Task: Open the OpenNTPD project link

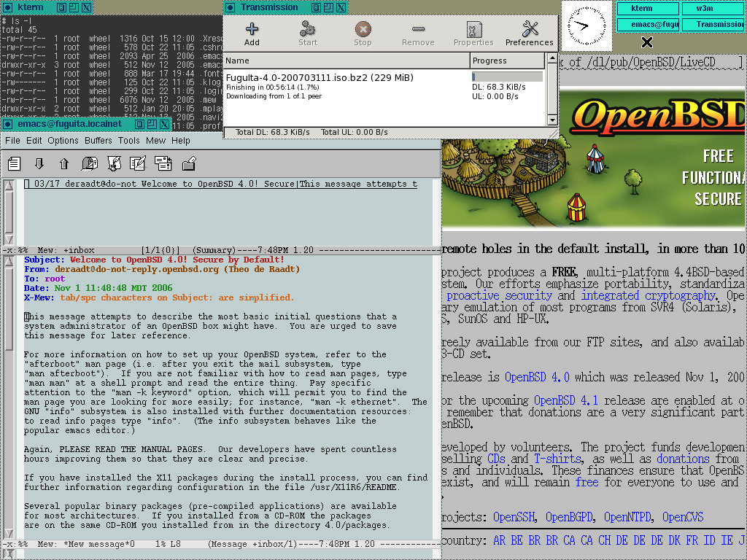Action: coord(627,517)
